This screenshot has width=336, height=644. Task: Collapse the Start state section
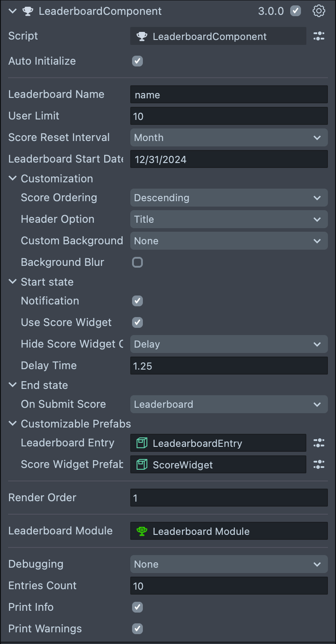(12, 282)
